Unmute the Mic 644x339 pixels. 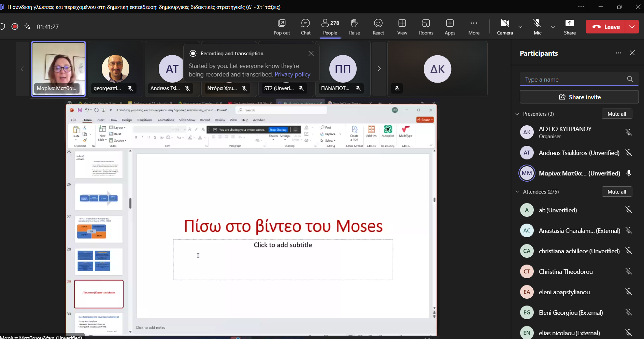pyautogui.click(x=538, y=27)
